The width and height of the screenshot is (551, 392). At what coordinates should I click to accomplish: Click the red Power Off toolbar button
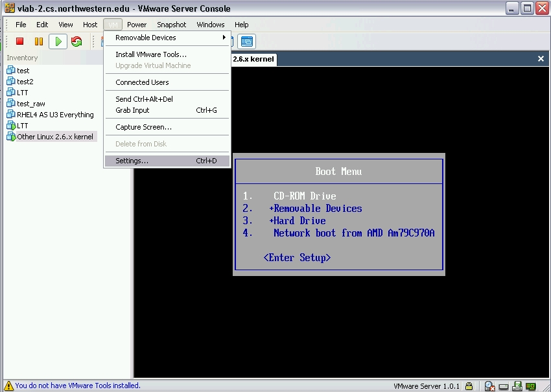pyautogui.click(x=19, y=41)
